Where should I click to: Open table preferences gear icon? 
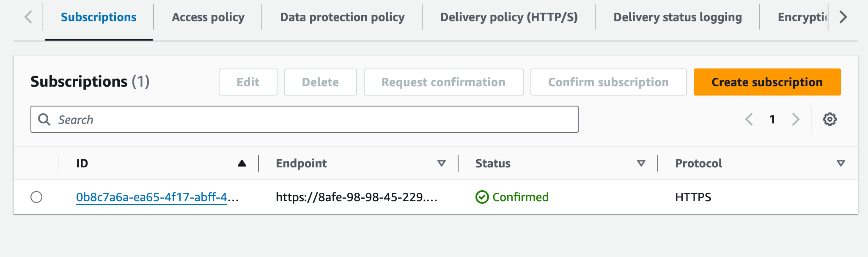click(x=830, y=119)
